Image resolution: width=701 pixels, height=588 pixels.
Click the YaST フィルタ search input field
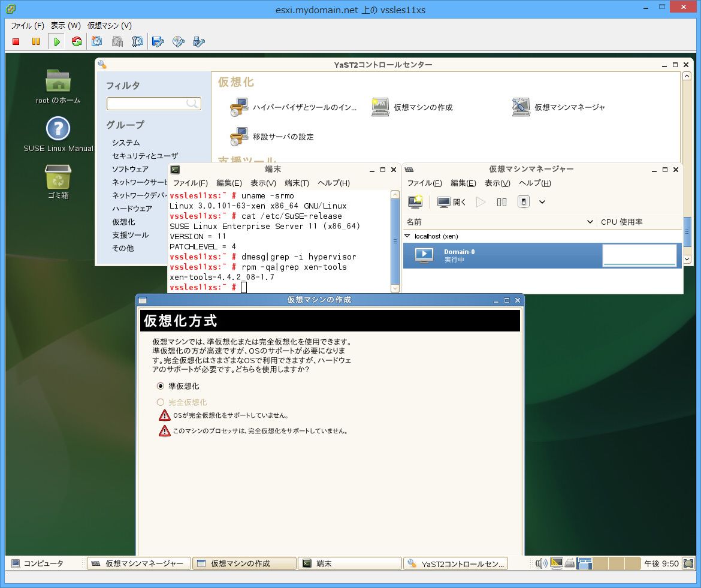[154, 104]
